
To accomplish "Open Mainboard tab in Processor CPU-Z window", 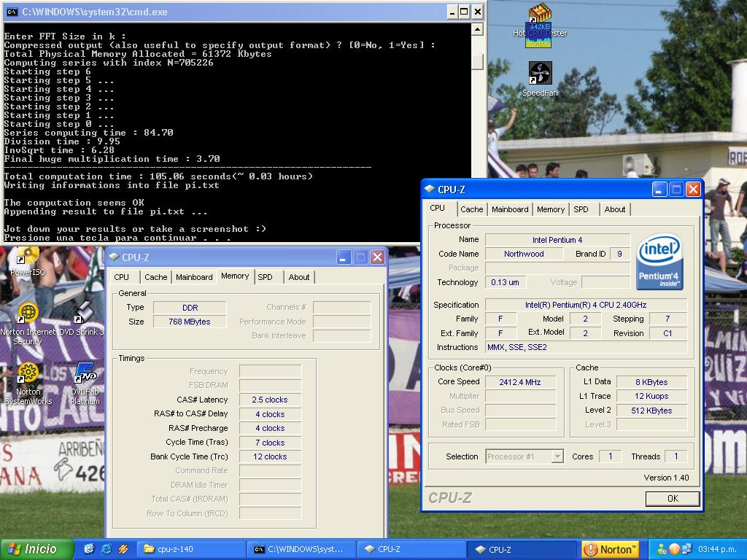I will tap(510, 209).
